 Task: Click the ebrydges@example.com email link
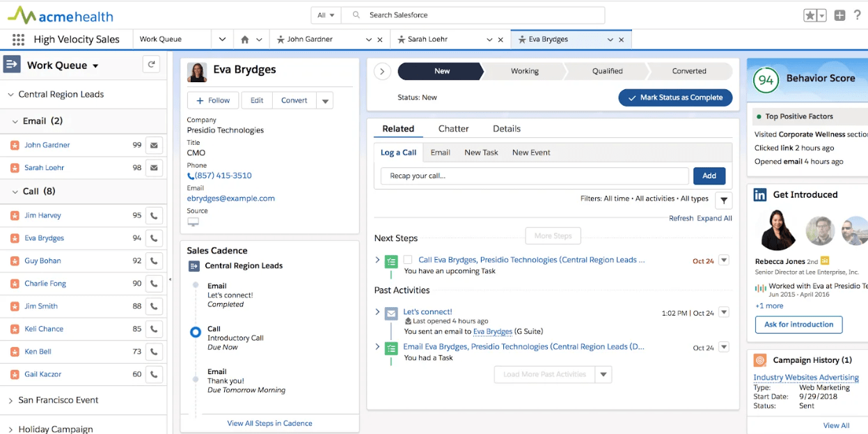(230, 199)
